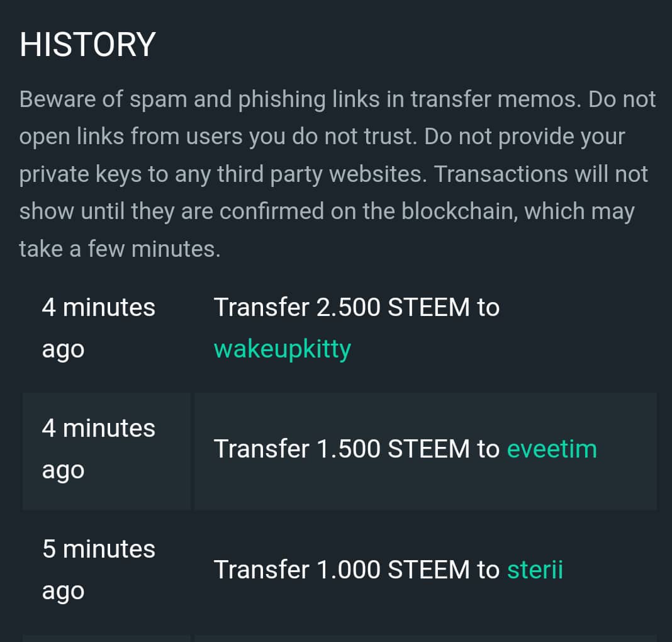Click the phishing warning paragraph
Viewport: 672px width, 642px height.
(337, 174)
